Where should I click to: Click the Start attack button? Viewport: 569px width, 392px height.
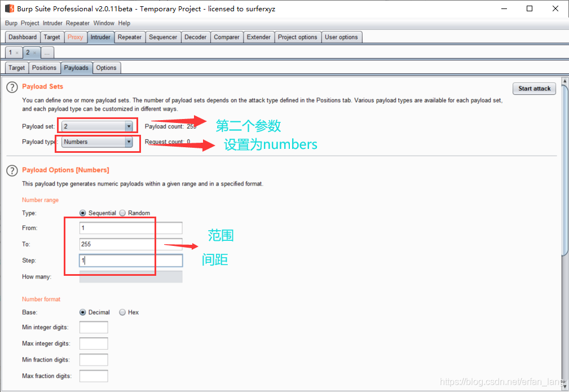pos(534,89)
